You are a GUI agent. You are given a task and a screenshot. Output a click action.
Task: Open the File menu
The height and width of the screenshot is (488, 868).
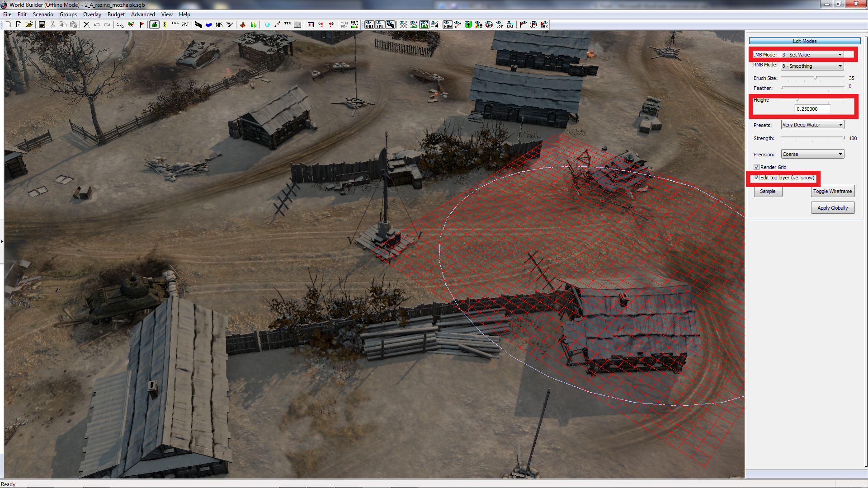7,14
